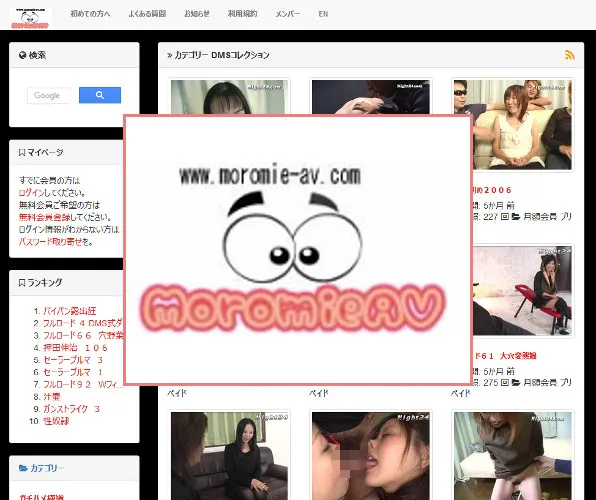
Task: Click the large MoromieAV logo popup
Action: click(x=298, y=250)
